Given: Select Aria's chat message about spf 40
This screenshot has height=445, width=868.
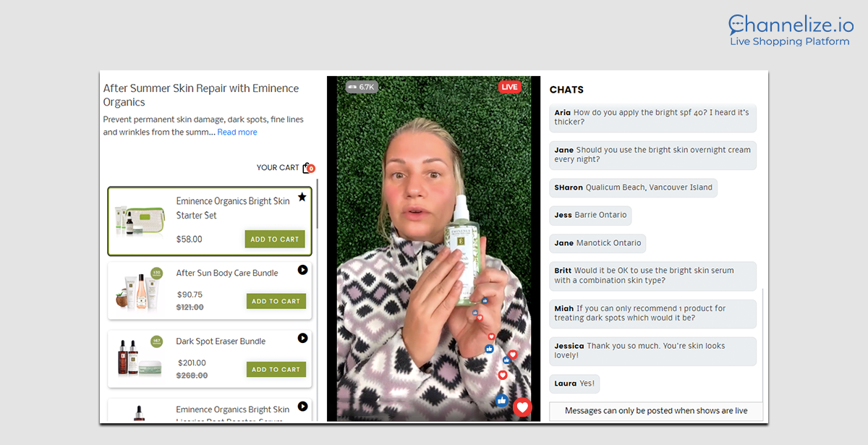Looking at the screenshot, I should click(x=652, y=117).
